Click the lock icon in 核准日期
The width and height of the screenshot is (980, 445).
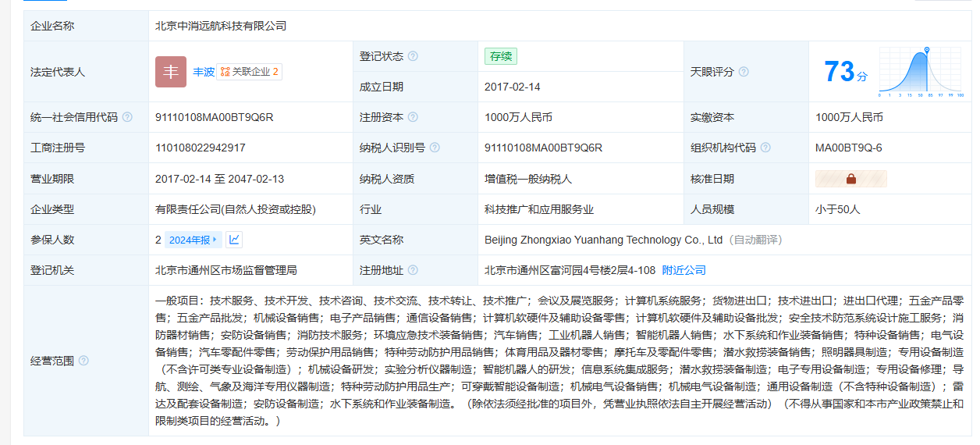coord(850,179)
